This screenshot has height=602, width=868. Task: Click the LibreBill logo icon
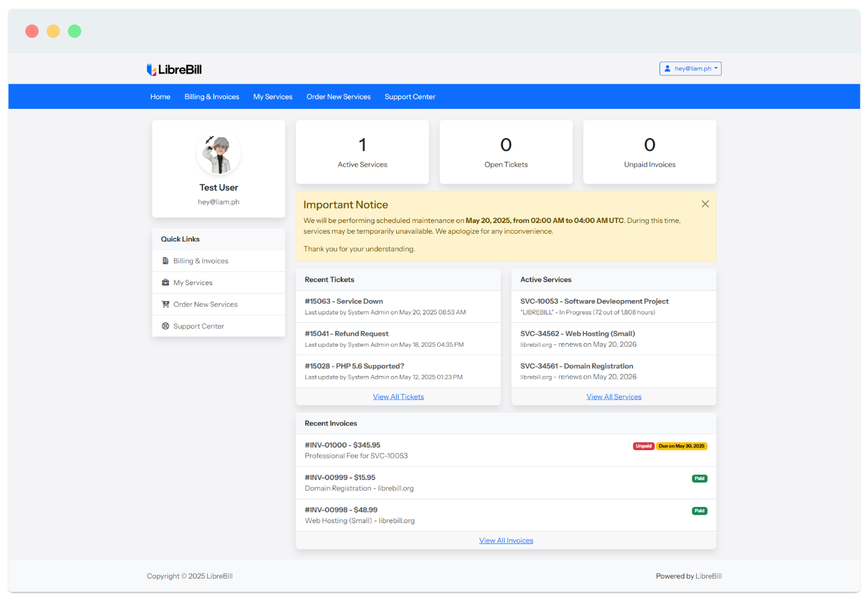point(152,70)
